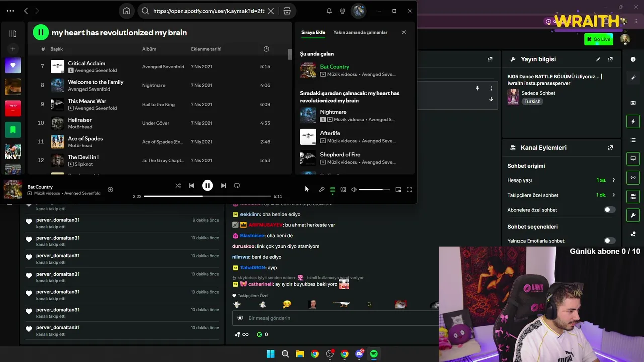Open Liked Songs in sidebar
This screenshot has height=362, width=644.
pyautogui.click(x=13, y=65)
